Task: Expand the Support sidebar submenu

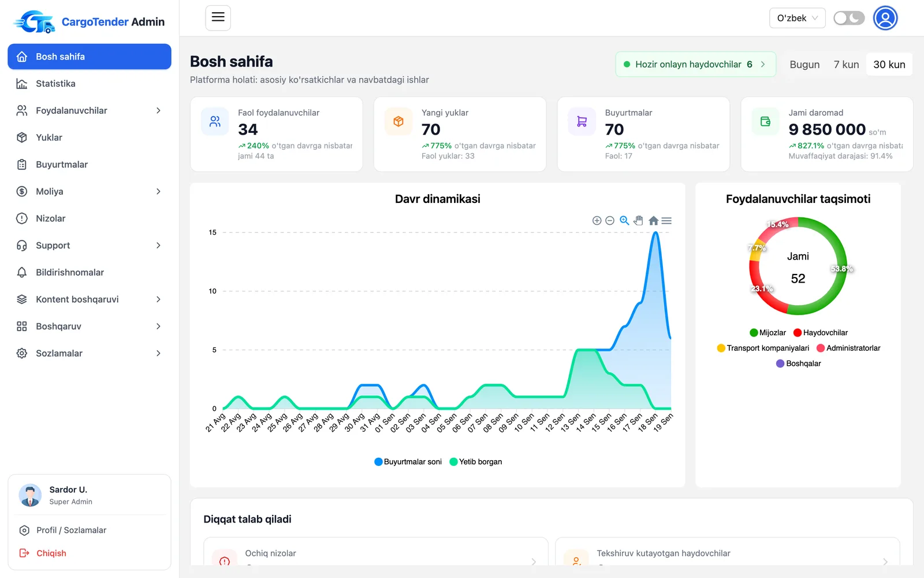Action: (90, 246)
